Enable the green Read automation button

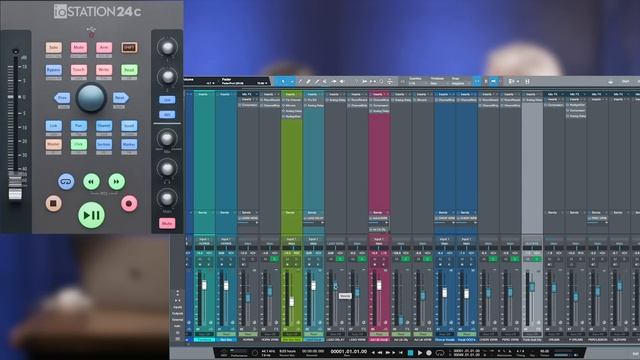tap(129, 70)
